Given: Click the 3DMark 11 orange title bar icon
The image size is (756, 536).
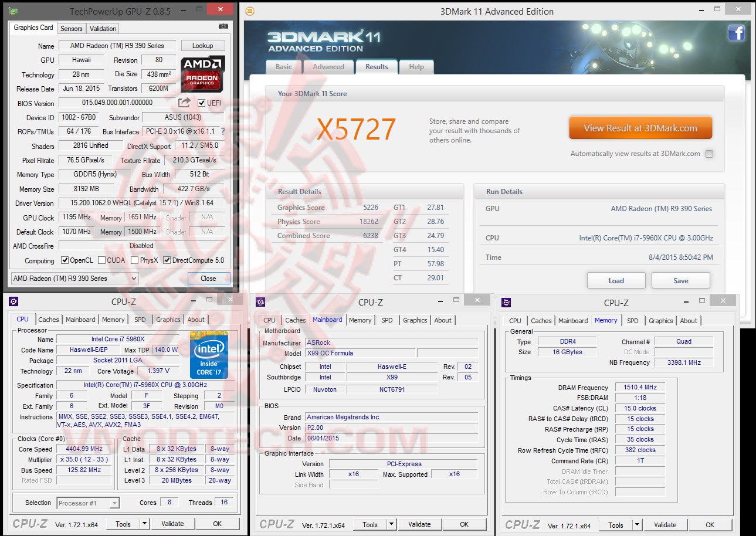Looking at the screenshot, I should point(250,11).
